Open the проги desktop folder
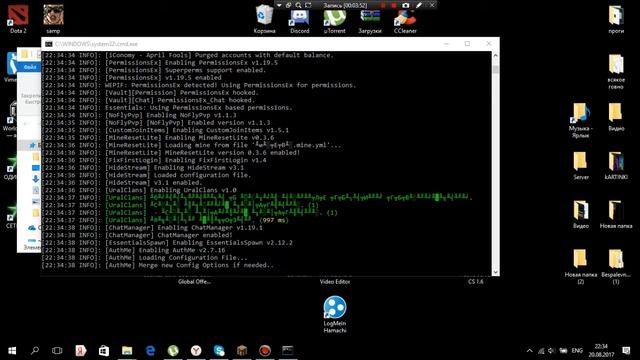This screenshot has width=640, height=360. 616,18
